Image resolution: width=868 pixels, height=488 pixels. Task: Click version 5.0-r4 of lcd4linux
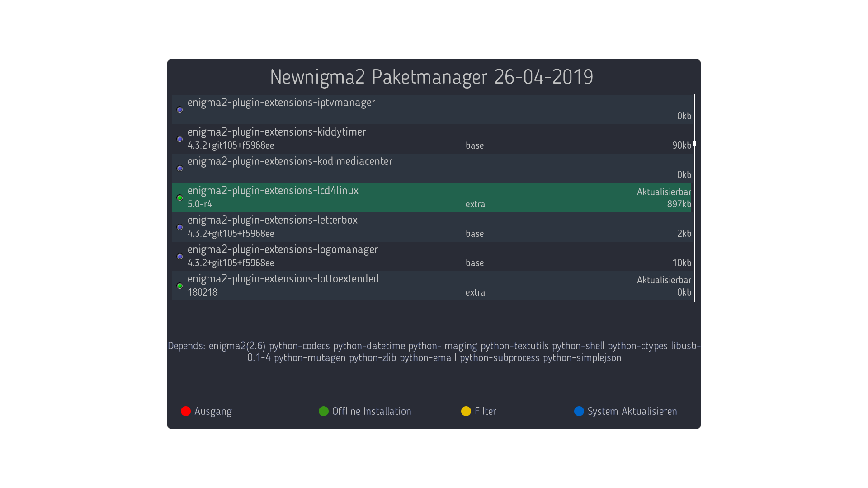pyautogui.click(x=200, y=204)
